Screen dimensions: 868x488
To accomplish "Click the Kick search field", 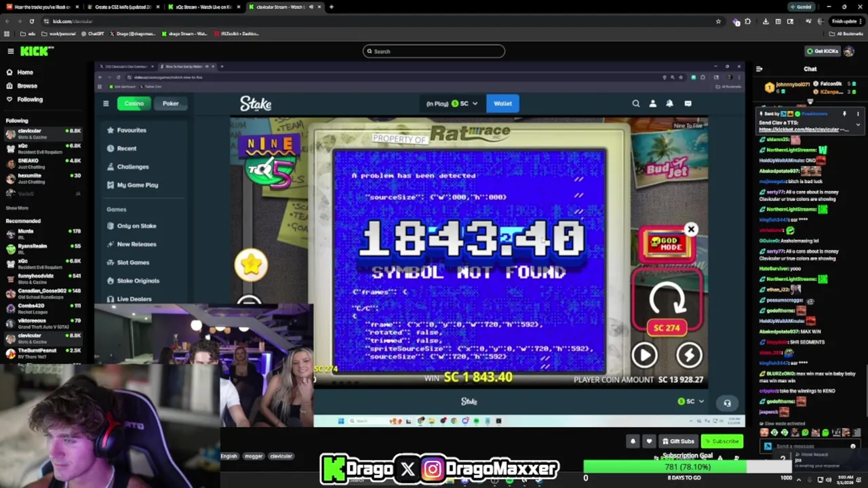I will click(434, 52).
